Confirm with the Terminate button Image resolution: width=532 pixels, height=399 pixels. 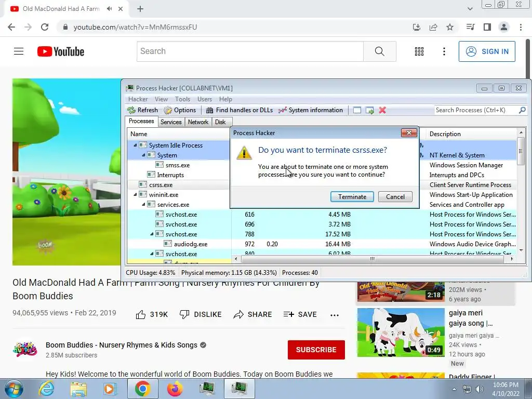352,197
